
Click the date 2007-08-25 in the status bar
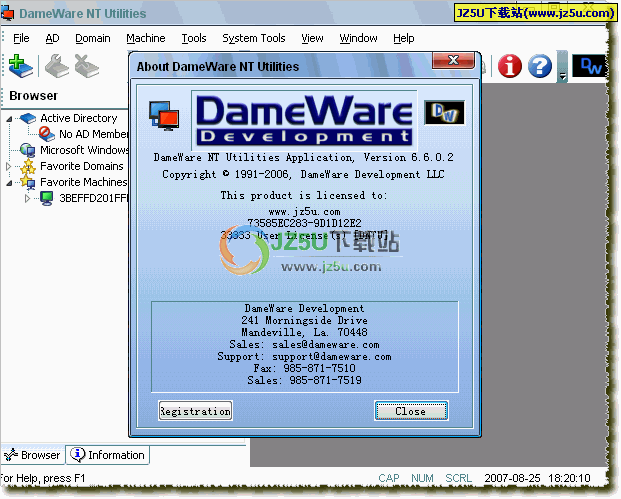point(512,478)
